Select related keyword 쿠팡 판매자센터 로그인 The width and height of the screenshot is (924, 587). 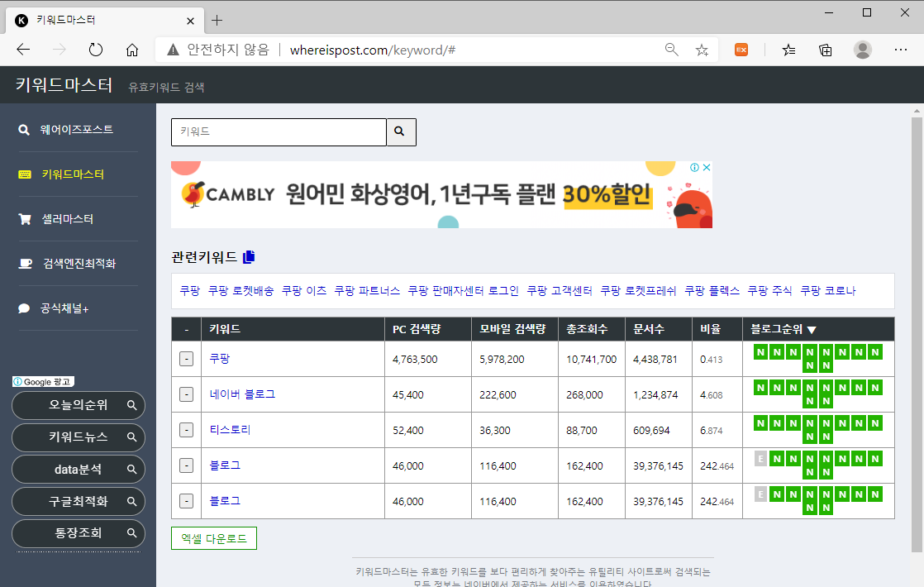pos(463,290)
